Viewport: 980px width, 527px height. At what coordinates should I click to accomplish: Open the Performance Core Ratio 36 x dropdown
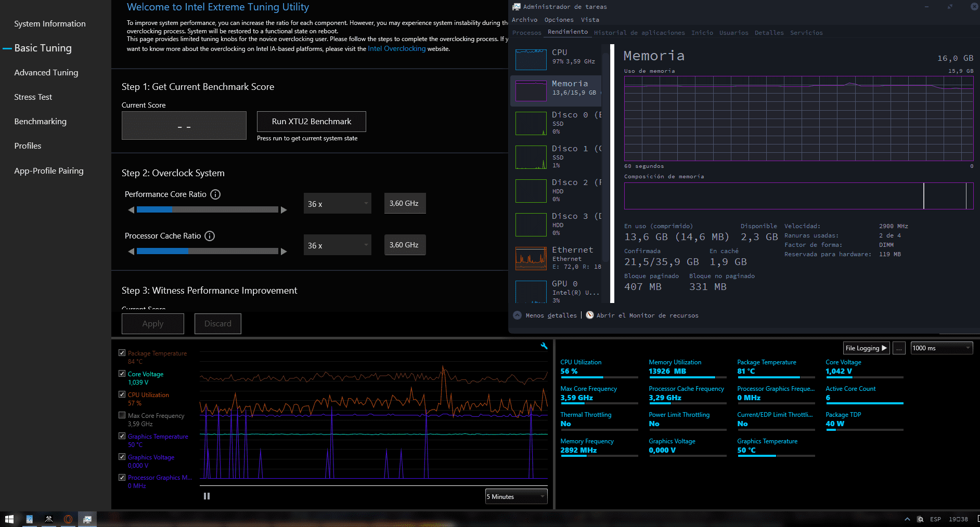[337, 204]
